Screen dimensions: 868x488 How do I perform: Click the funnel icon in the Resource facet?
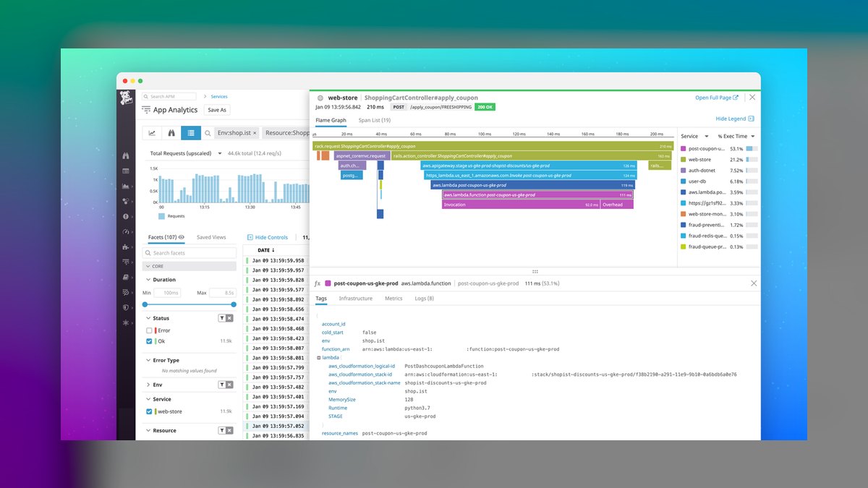coord(221,430)
